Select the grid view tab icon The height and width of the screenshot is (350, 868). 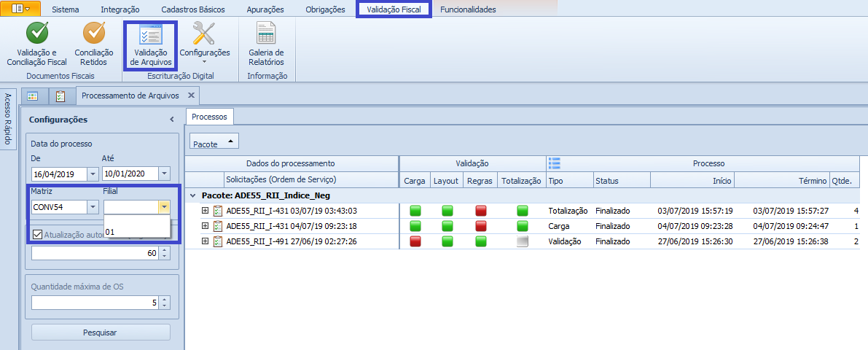pos(34,96)
